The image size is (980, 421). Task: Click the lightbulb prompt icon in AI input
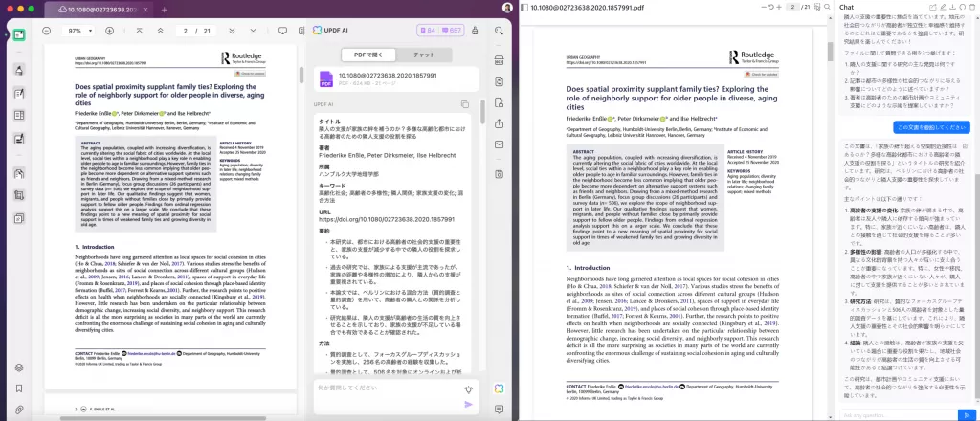pos(468,389)
